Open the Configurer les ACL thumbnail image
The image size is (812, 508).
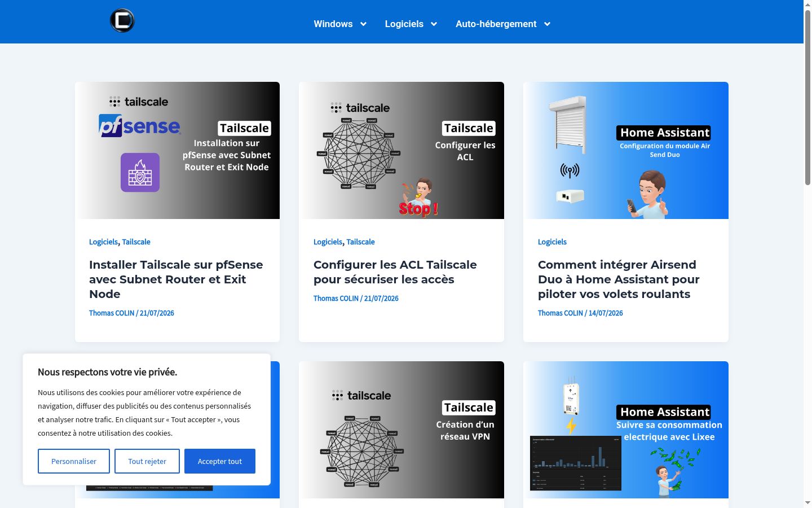(401, 150)
